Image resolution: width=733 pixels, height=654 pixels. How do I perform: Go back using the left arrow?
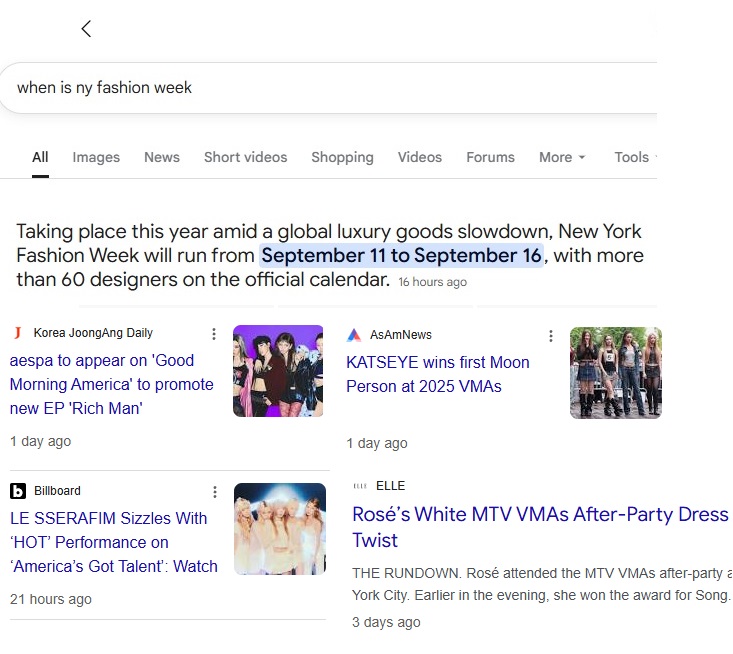86,29
